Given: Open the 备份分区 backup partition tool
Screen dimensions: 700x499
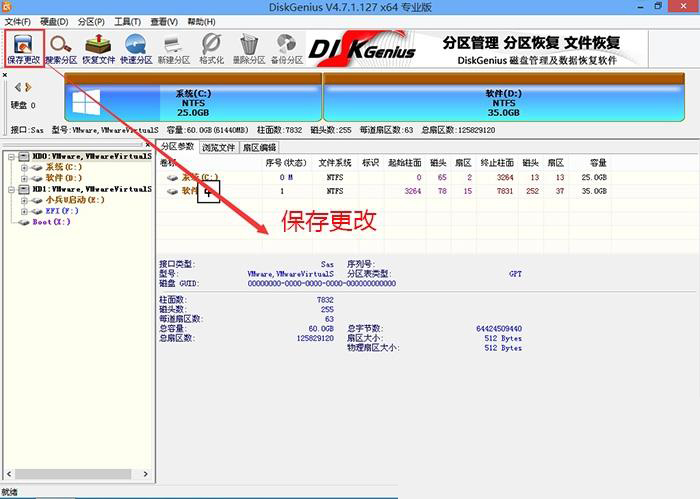Looking at the screenshot, I should tap(287, 47).
